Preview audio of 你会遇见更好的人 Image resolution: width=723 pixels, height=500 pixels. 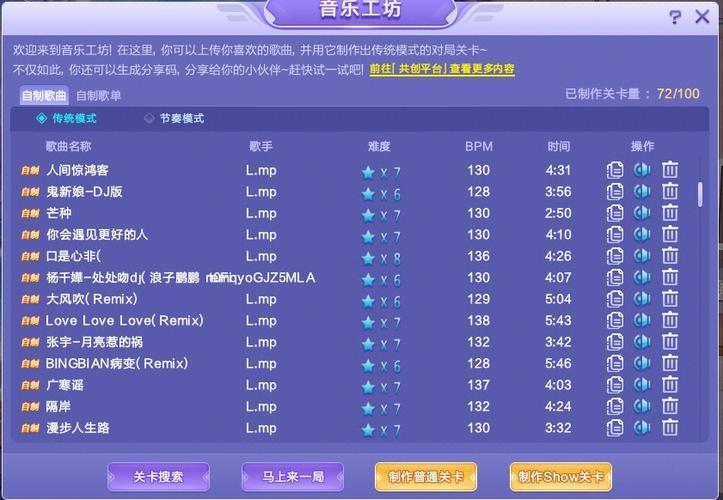642,234
